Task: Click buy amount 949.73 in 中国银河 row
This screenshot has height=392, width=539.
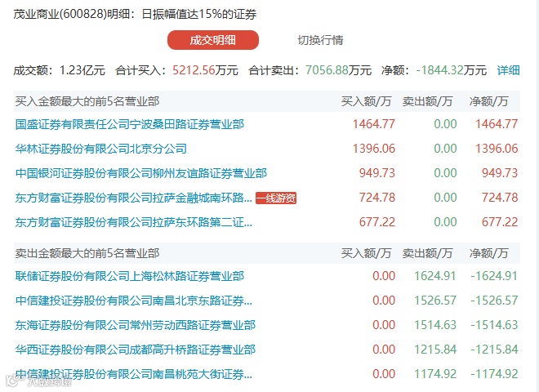Action: [x=377, y=173]
